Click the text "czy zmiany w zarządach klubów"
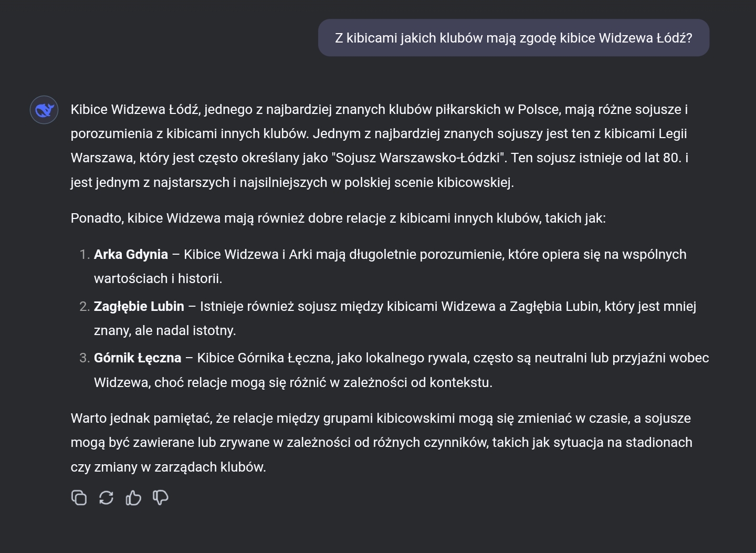 168,467
